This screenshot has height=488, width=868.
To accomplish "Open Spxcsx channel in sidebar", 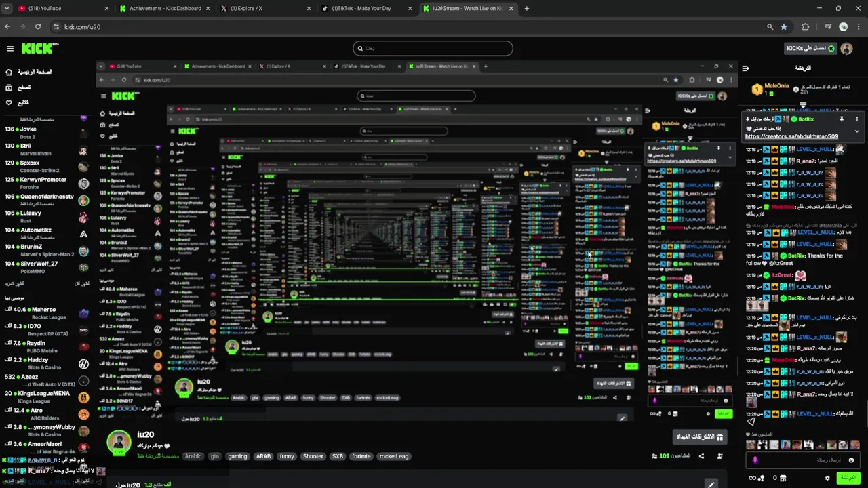I will pos(47,166).
